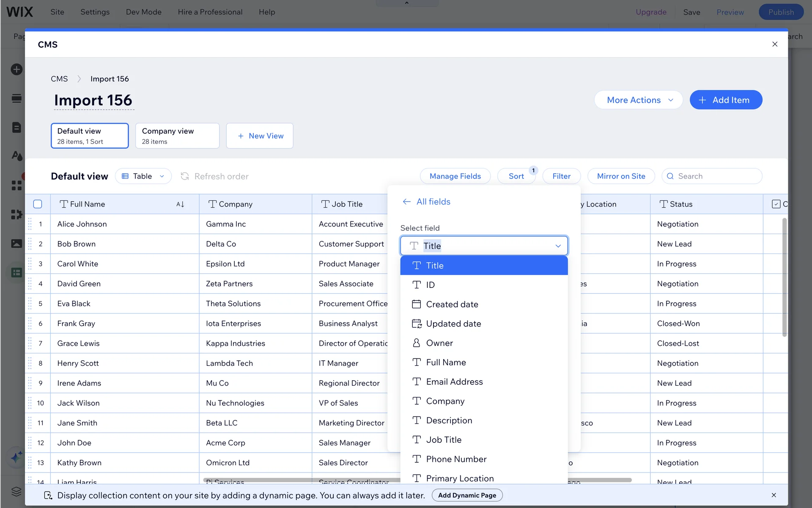The image size is (812, 508).
Task: Open the Layers icon at bottom left
Action: [x=16, y=491]
